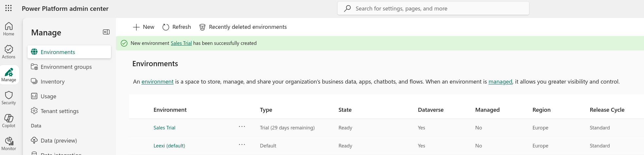Sort by Managed column header
Viewport: 644px width, 155px height.
coord(487,110)
